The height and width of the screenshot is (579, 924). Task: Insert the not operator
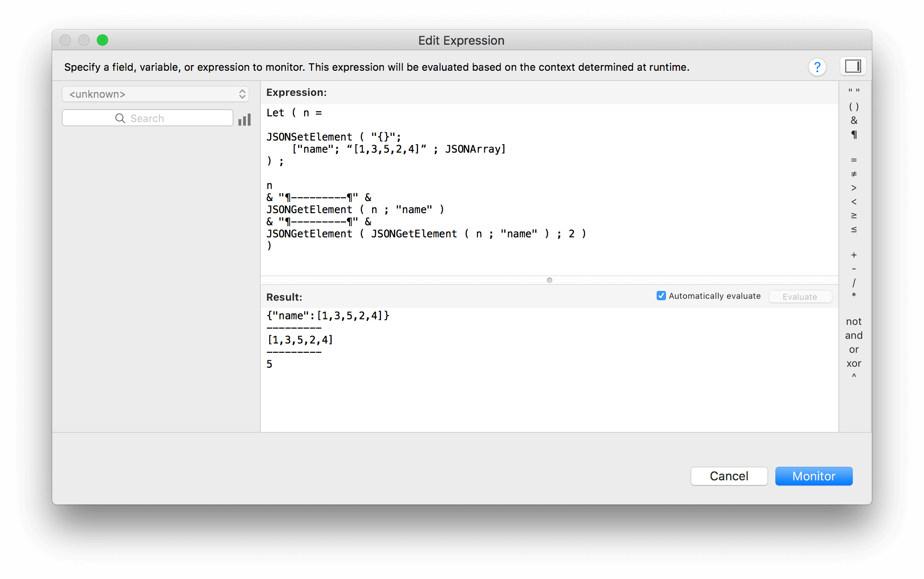(854, 321)
